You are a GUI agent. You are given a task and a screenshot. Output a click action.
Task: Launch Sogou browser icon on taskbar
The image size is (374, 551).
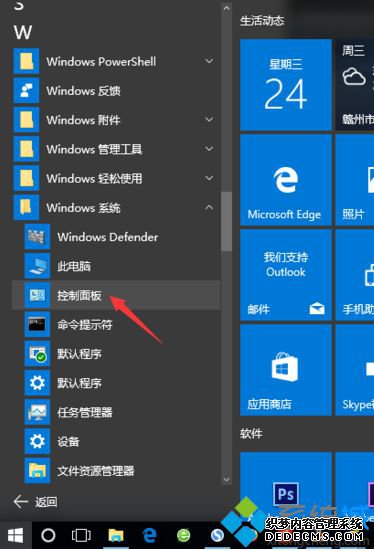218,536
